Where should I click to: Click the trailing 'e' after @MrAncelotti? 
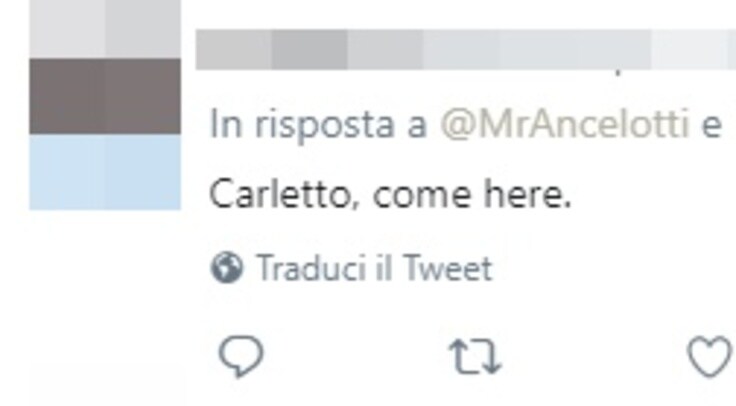712,126
